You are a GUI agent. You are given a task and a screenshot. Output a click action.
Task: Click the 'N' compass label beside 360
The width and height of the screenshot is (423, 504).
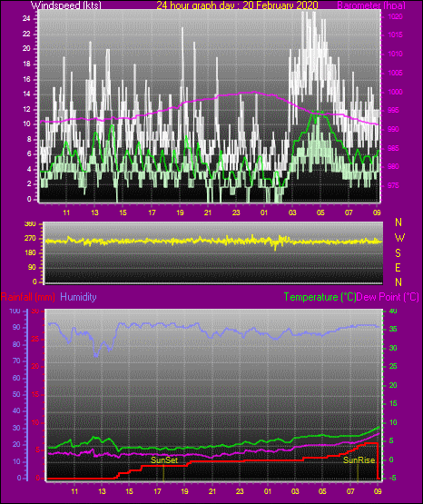(x=398, y=222)
